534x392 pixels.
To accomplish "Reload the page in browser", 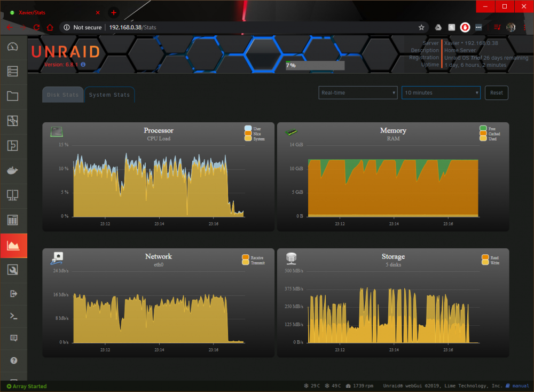I will tap(36, 27).
